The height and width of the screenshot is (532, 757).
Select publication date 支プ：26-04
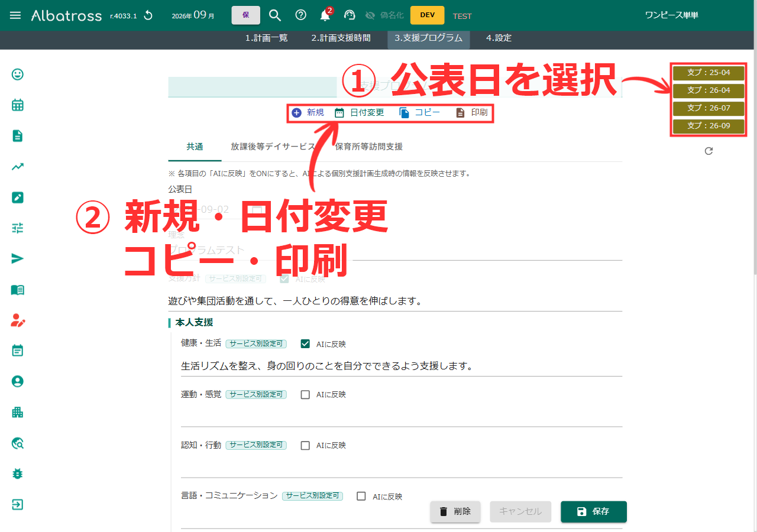(x=709, y=90)
